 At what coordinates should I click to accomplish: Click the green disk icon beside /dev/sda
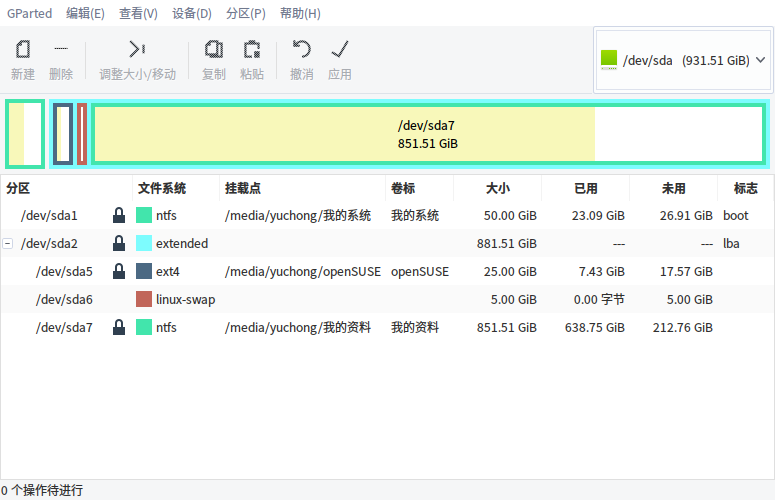(609, 60)
